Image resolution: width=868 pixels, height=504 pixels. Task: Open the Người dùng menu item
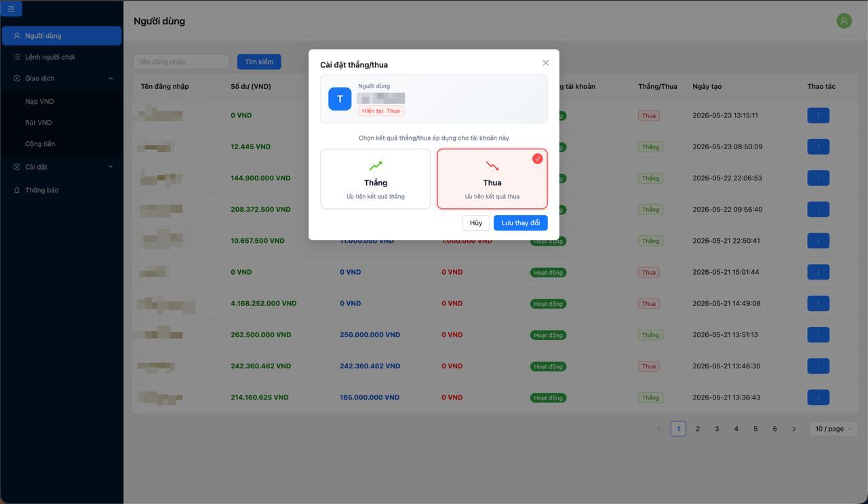click(62, 36)
